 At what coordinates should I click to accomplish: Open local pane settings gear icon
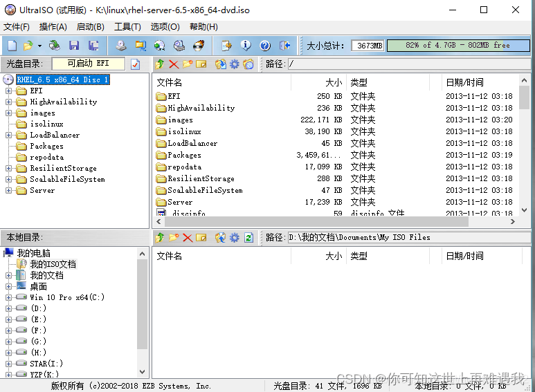(x=235, y=238)
